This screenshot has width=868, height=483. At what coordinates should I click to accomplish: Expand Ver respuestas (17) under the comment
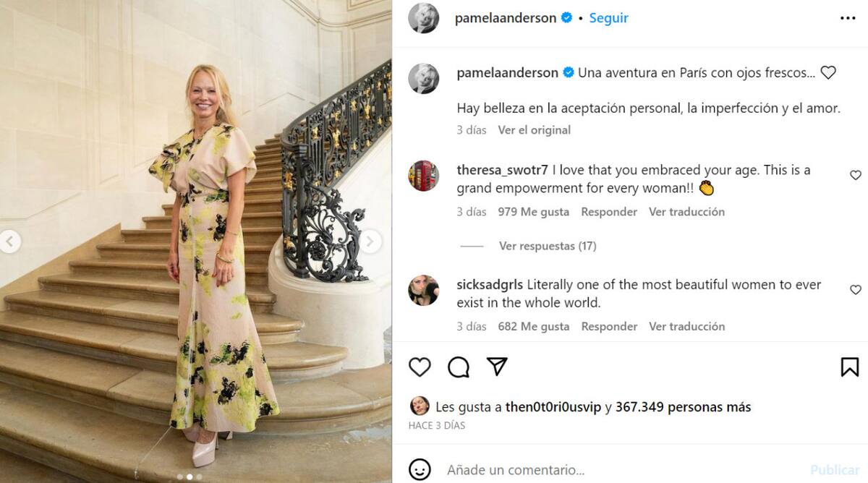pos(547,246)
